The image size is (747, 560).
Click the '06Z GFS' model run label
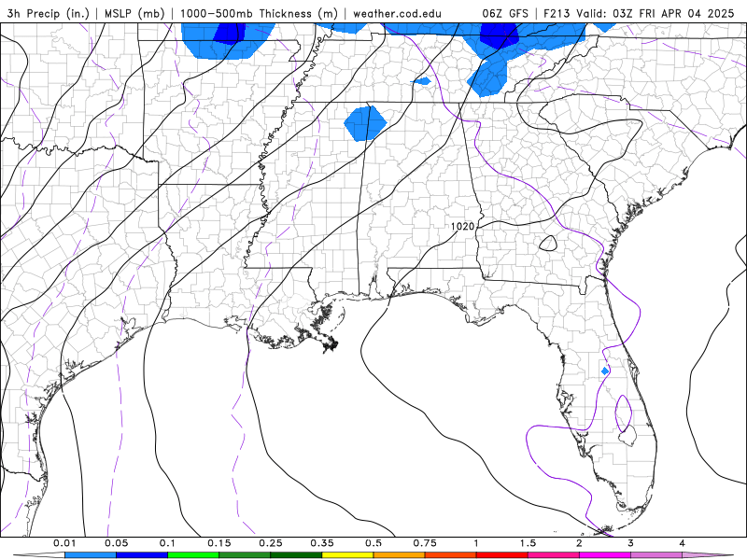tap(505, 13)
